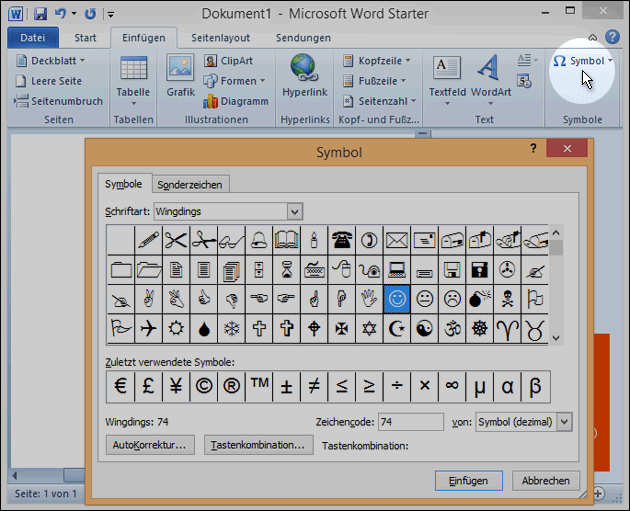Open Word help with question mark icon
Screen dimensions: 630x511
(612, 37)
